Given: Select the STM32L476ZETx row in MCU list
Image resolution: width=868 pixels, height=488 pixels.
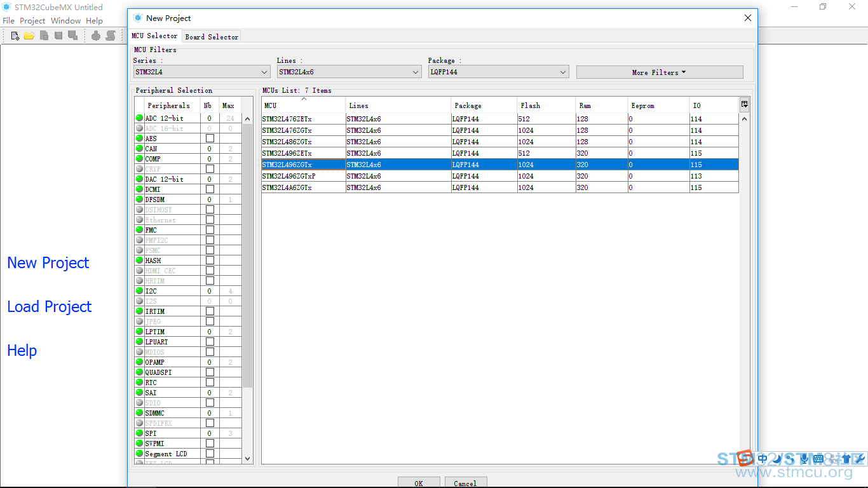Looking at the screenshot, I should pos(499,119).
